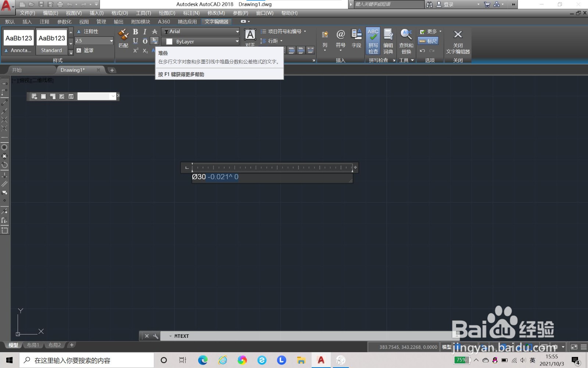This screenshot has width=588, height=368.
Task: Open the More (更多) options dropdown
Action: (x=430, y=32)
